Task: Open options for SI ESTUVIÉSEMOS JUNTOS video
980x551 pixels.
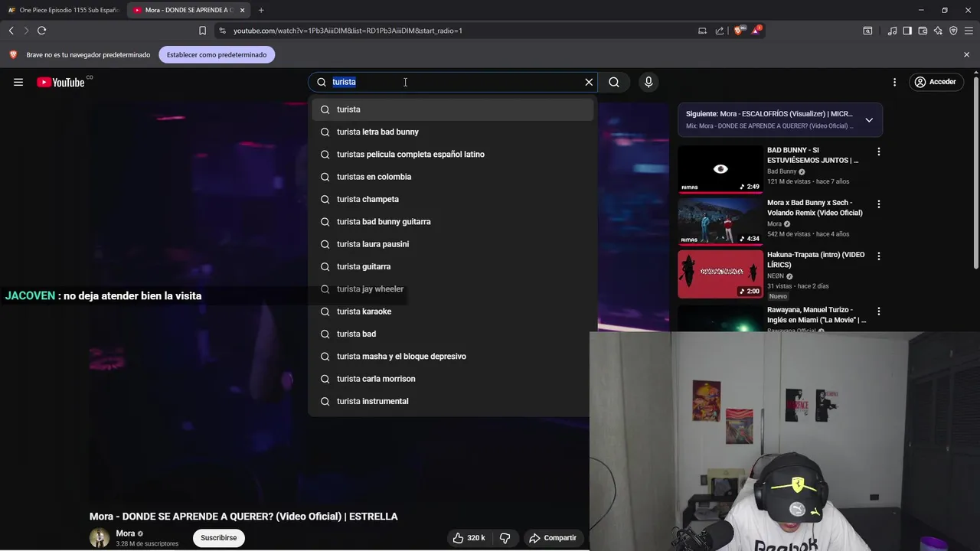Action: pos(879,152)
